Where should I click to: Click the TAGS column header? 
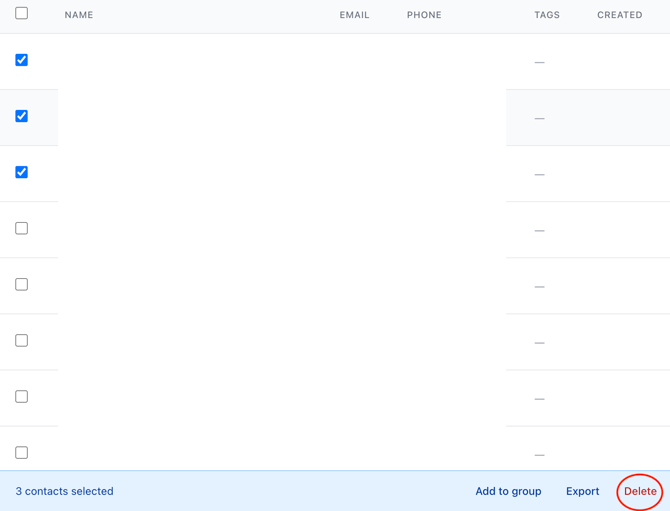[547, 15]
